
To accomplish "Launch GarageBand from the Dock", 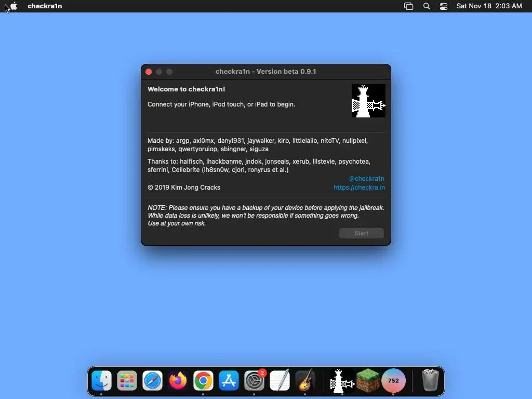I will (305, 380).
